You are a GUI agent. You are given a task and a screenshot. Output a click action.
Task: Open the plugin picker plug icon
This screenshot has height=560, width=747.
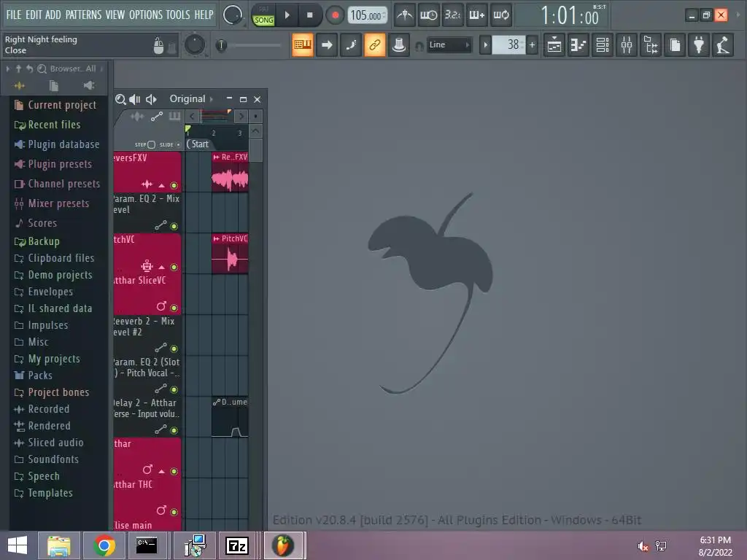(x=699, y=44)
